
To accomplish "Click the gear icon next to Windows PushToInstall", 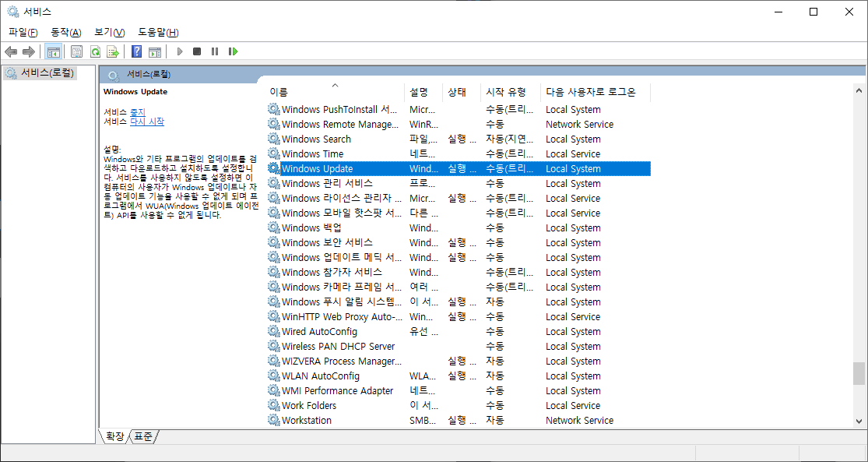I will pyautogui.click(x=273, y=109).
